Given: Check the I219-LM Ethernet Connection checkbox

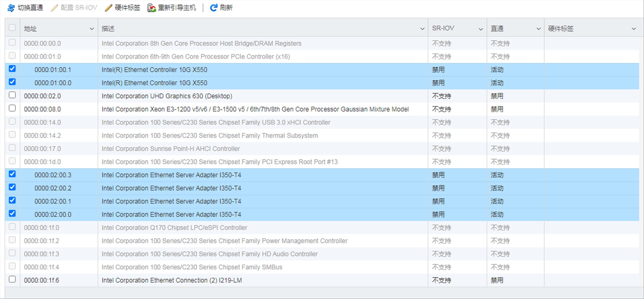Looking at the screenshot, I should coord(12,279).
